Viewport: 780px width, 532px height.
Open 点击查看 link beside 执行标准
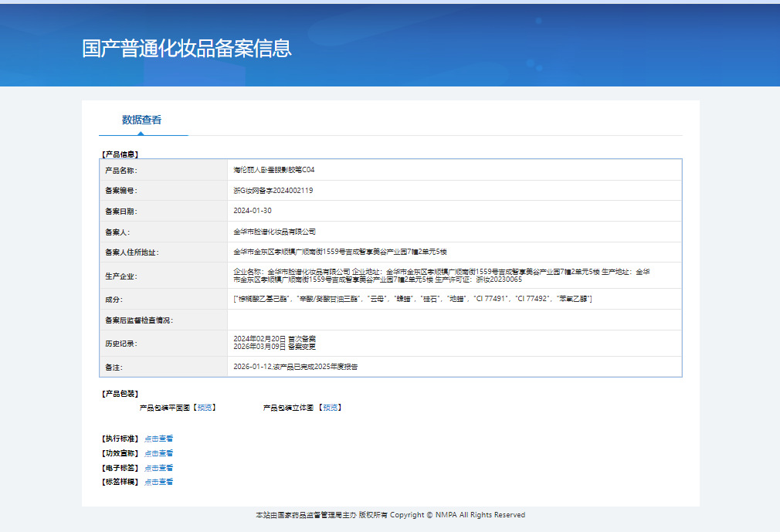[158, 439]
